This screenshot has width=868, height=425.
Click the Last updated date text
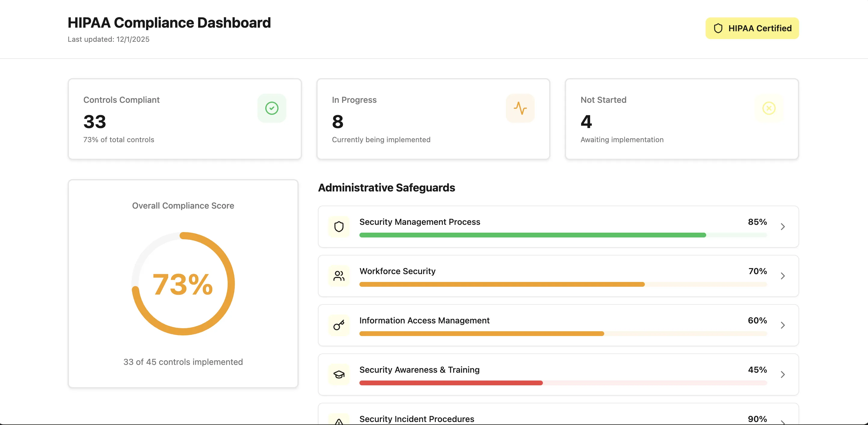pos(109,39)
